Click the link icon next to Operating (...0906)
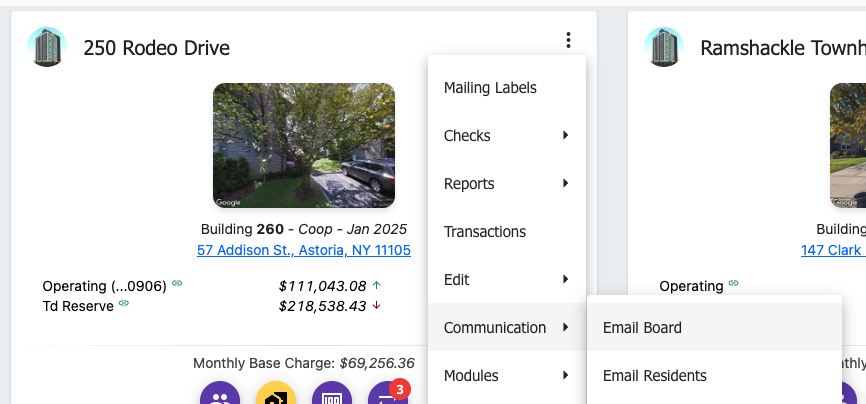This screenshot has height=404, width=866. tap(177, 283)
